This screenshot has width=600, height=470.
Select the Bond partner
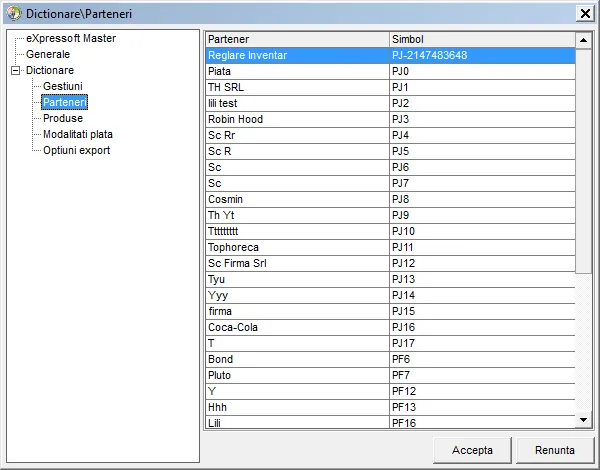coord(297,359)
